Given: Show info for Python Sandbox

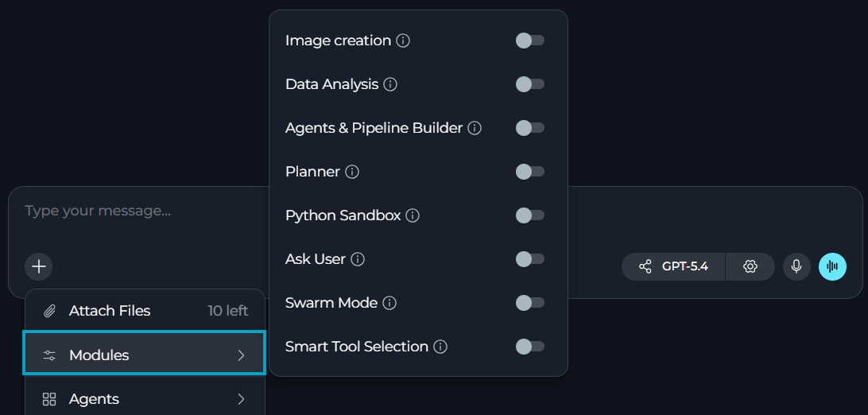Looking at the screenshot, I should point(413,215).
